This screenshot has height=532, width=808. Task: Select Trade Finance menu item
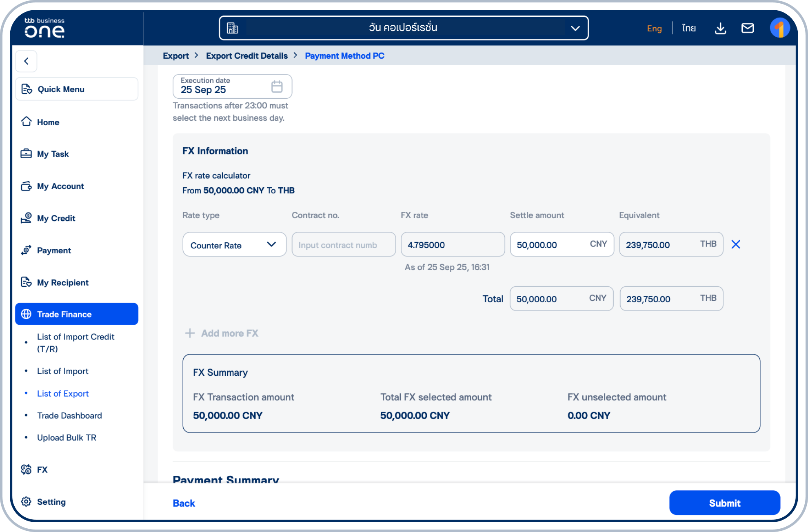pos(77,314)
